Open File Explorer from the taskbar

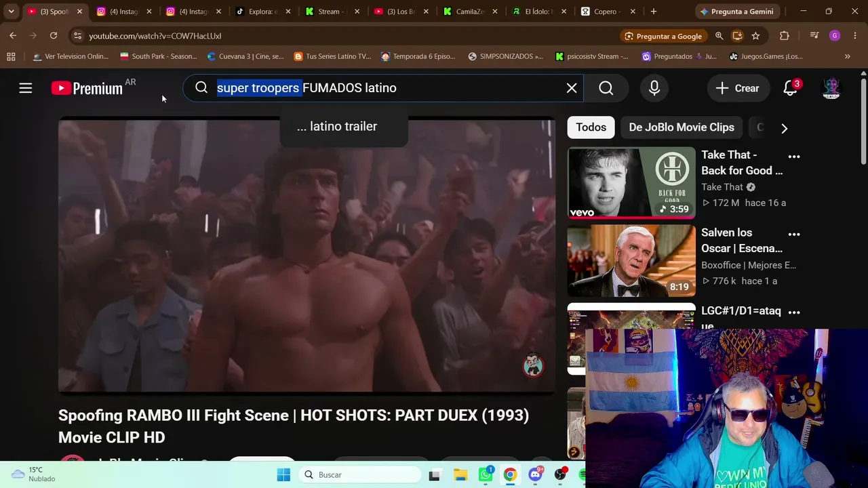(460, 475)
